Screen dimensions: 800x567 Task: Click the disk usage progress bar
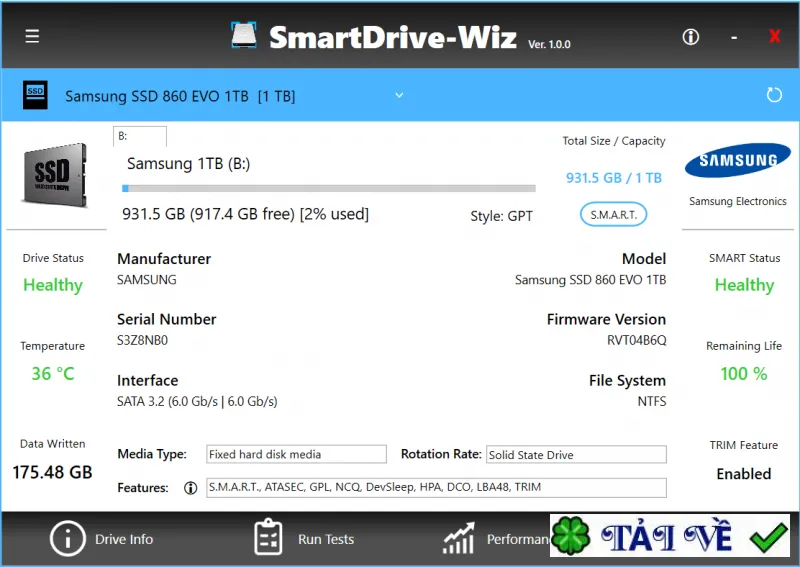(329, 188)
